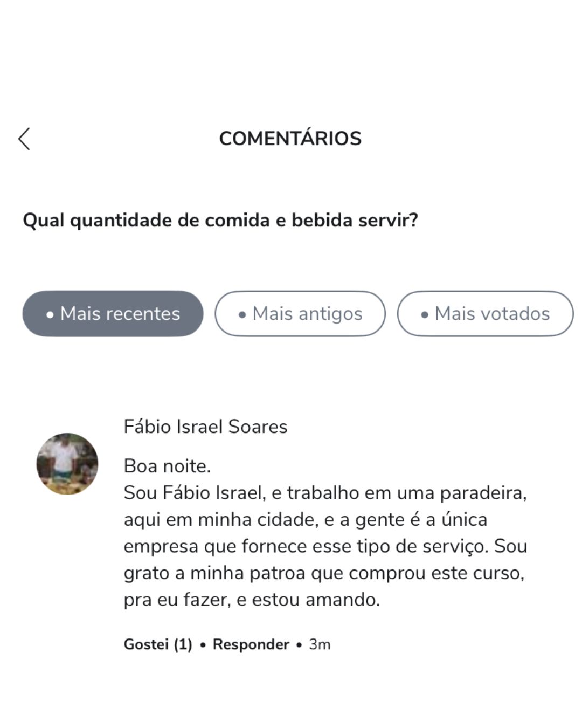Tap the comment line starting "Sou Fábio Israel"

coord(325,493)
